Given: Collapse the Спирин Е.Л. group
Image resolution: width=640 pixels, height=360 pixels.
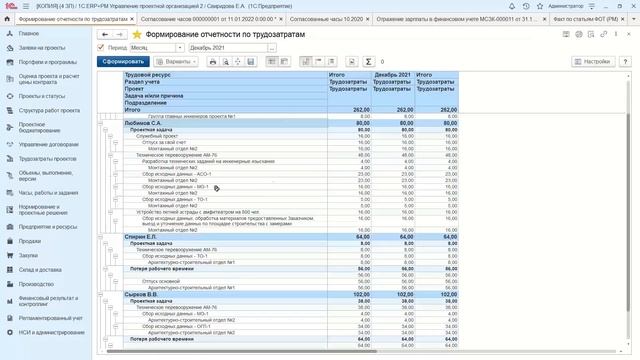Looking at the screenshot, I should click(x=100, y=237).
